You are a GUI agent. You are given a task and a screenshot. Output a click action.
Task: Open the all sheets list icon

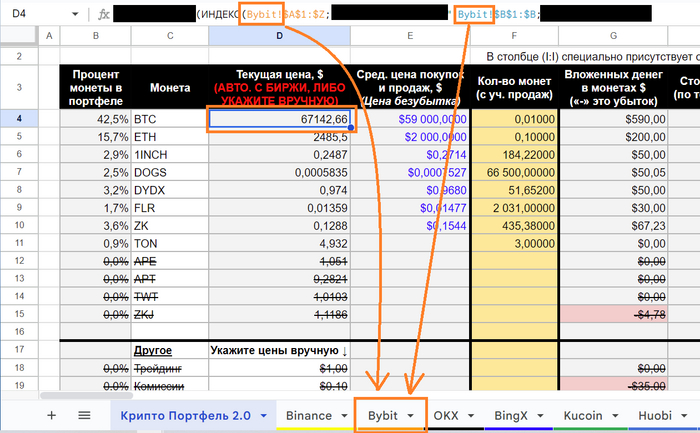click(x=84, y=414)
